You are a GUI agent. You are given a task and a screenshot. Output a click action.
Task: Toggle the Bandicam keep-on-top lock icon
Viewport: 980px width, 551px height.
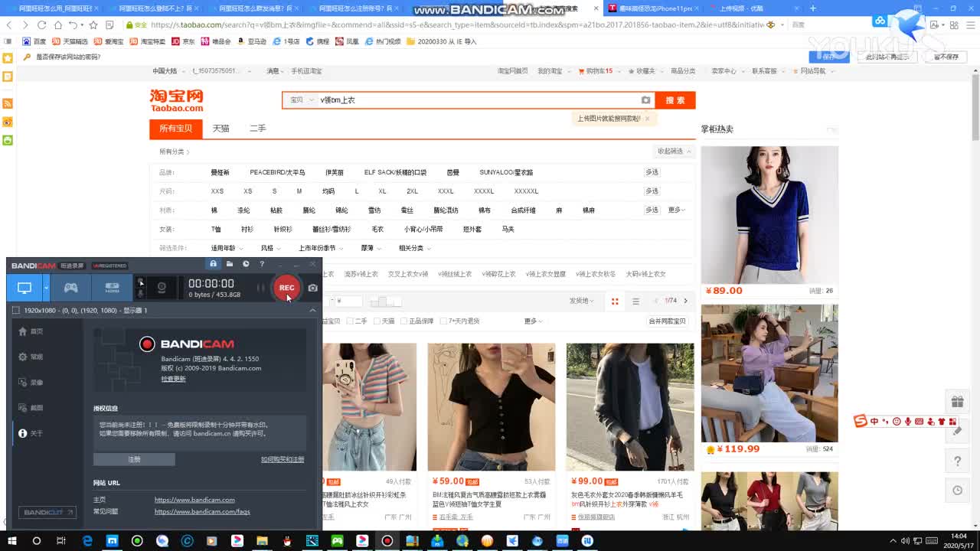(x=213, y=264)
